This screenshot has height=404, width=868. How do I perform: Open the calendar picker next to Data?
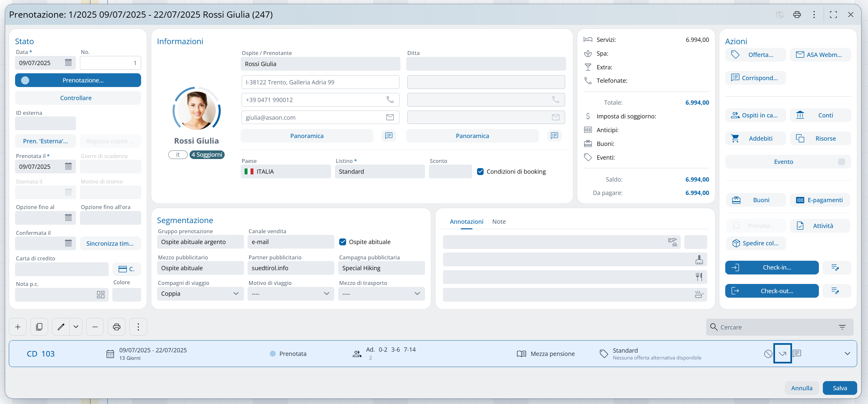(x=68, y=63)
